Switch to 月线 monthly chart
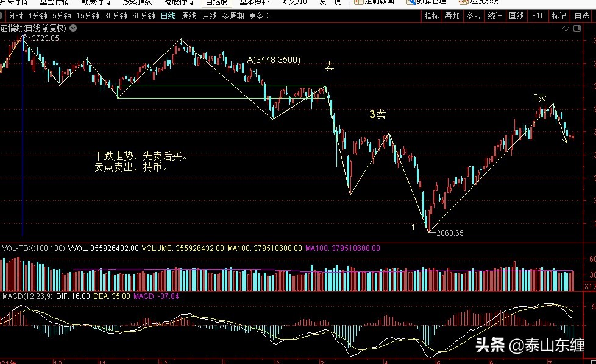596x364 pixels. (209, 16)
